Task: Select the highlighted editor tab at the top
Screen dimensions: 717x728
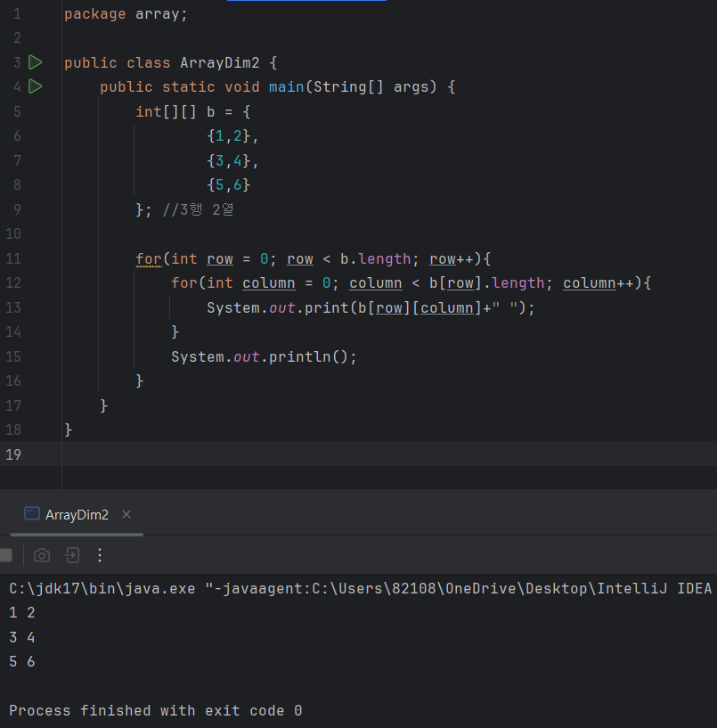Action: [x=306, y=4]
